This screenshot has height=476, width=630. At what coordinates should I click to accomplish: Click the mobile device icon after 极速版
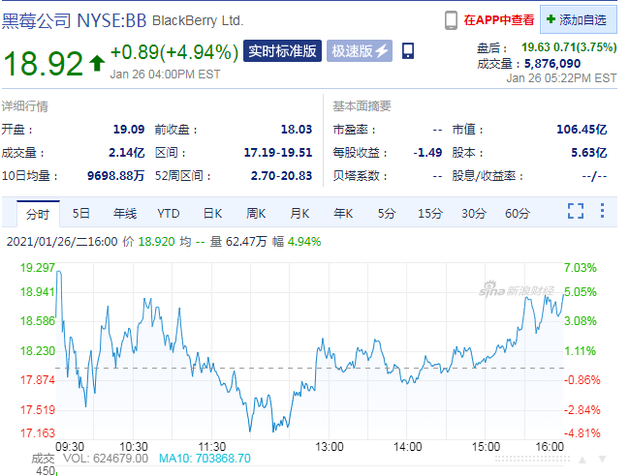click(x=408, y=51)
